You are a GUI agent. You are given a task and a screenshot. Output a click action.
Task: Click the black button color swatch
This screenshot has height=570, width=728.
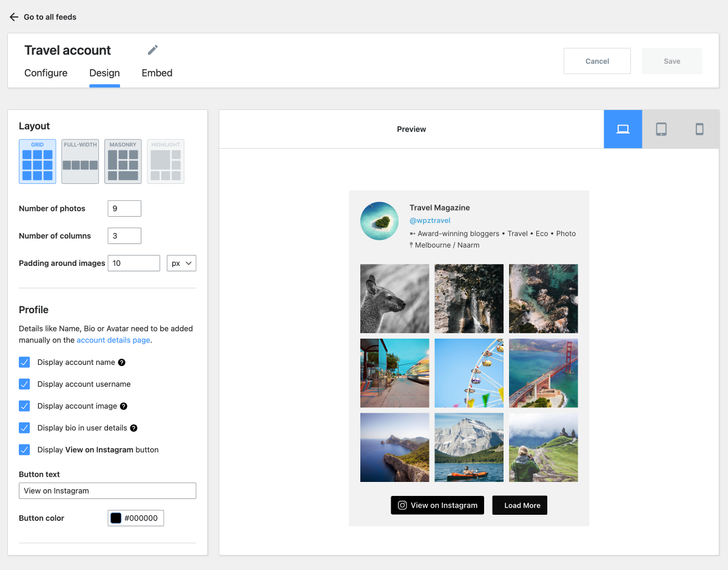tap(116, 518)
